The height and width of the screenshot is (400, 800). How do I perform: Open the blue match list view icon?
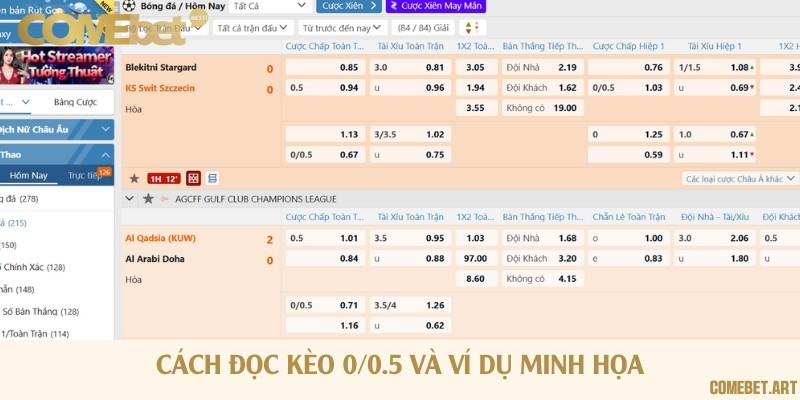(213, 178)
